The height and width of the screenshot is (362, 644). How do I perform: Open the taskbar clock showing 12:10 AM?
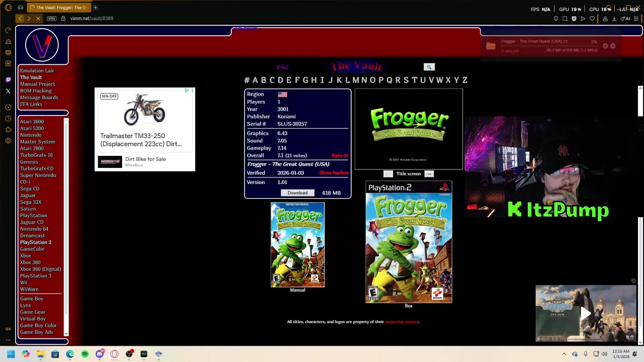[621, 354]
